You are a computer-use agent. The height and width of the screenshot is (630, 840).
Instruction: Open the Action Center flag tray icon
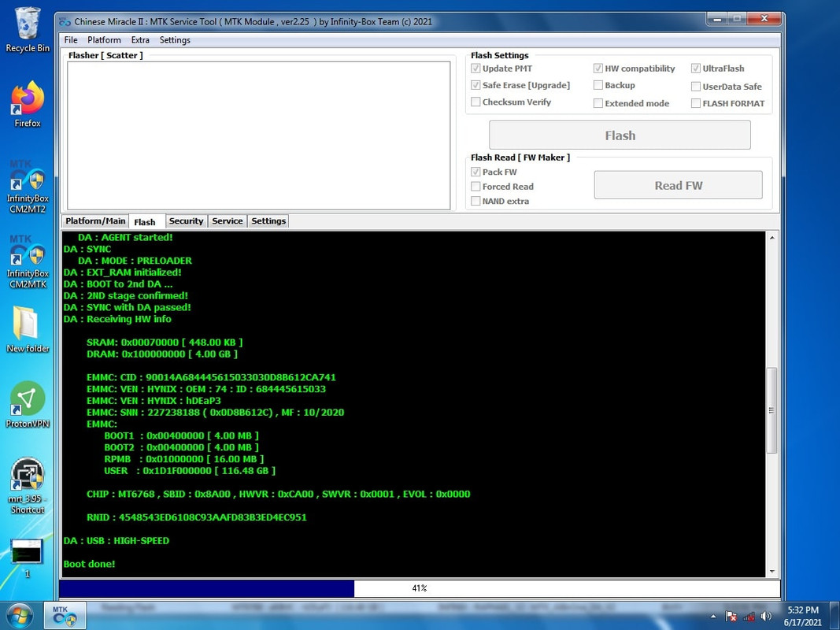tap(731, 617)
